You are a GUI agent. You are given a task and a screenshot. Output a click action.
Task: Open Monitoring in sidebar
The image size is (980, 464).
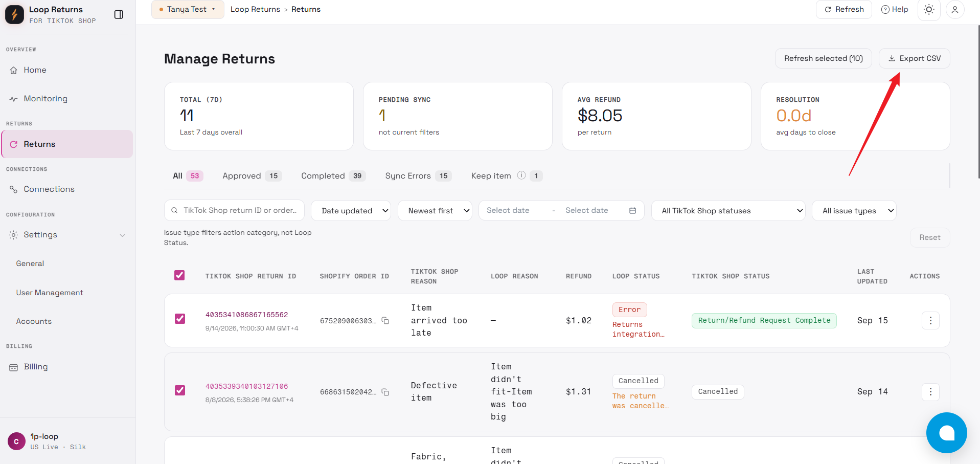[67, 99]
